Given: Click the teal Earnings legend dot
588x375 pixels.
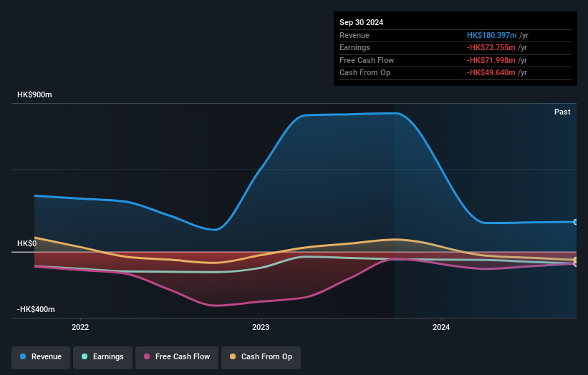Looking at the screenshot, I should click(x=85, y=356).
